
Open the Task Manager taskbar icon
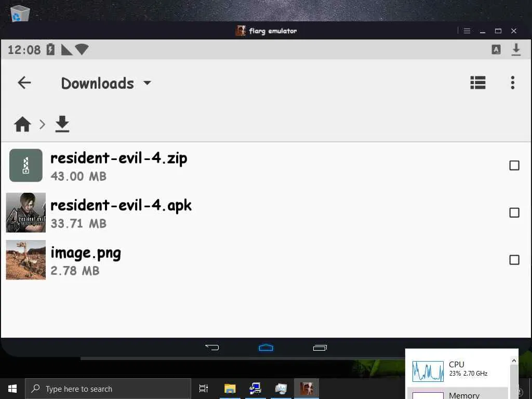[x=281, y=389]
